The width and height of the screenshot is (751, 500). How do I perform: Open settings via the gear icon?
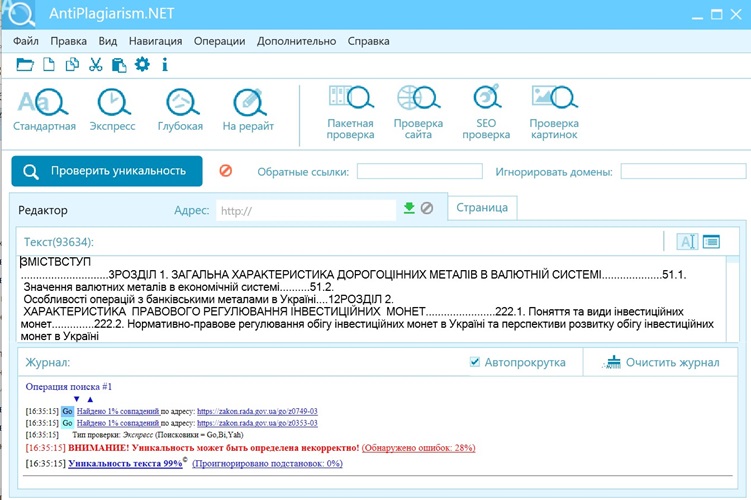click(x=142, y=64)
